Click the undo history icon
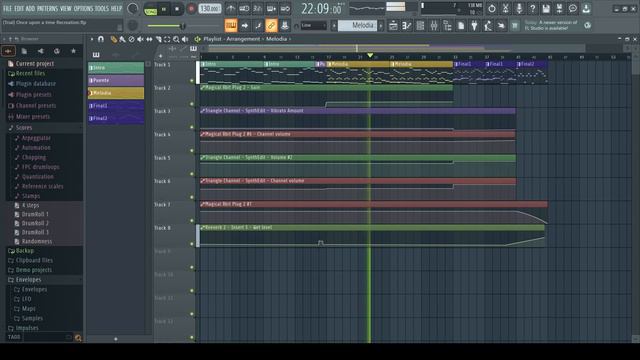This screenshot has height=360, width=640. (492, 9)
